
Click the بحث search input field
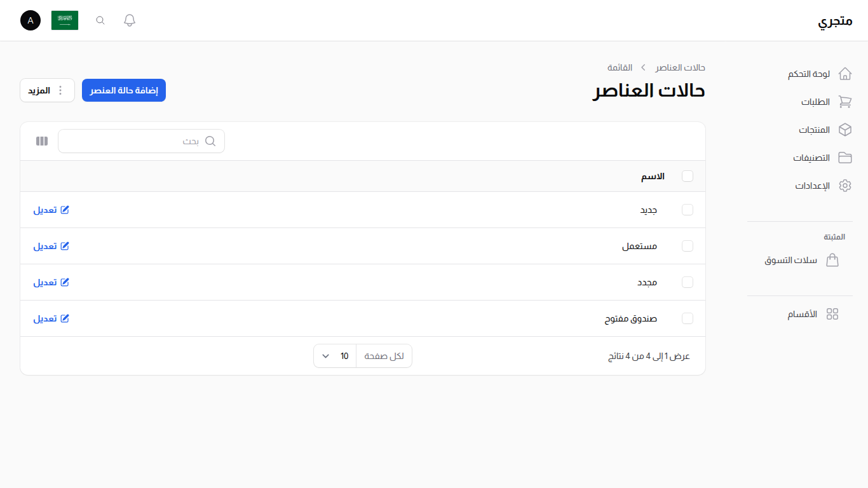point(141,140)
